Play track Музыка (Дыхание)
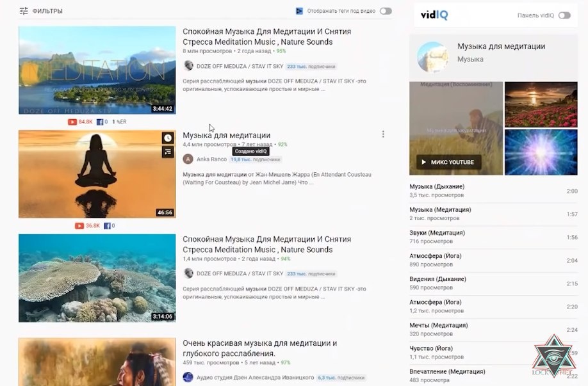 pyautogui.click(x=493, y=191)
